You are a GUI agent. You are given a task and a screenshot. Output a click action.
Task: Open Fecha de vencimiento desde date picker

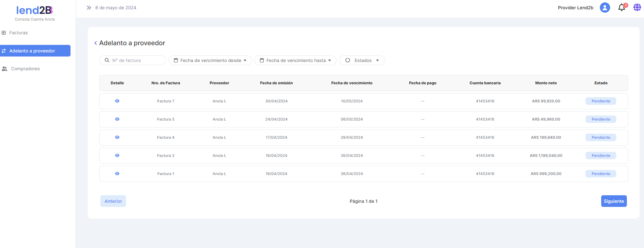pos(210,60)
